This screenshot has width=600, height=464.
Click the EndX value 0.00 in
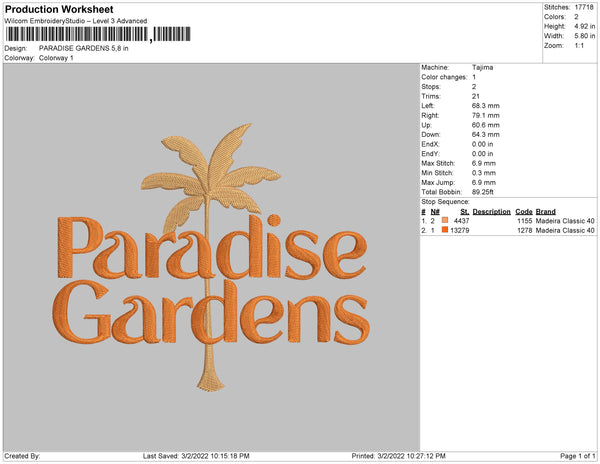pos(483,144)
